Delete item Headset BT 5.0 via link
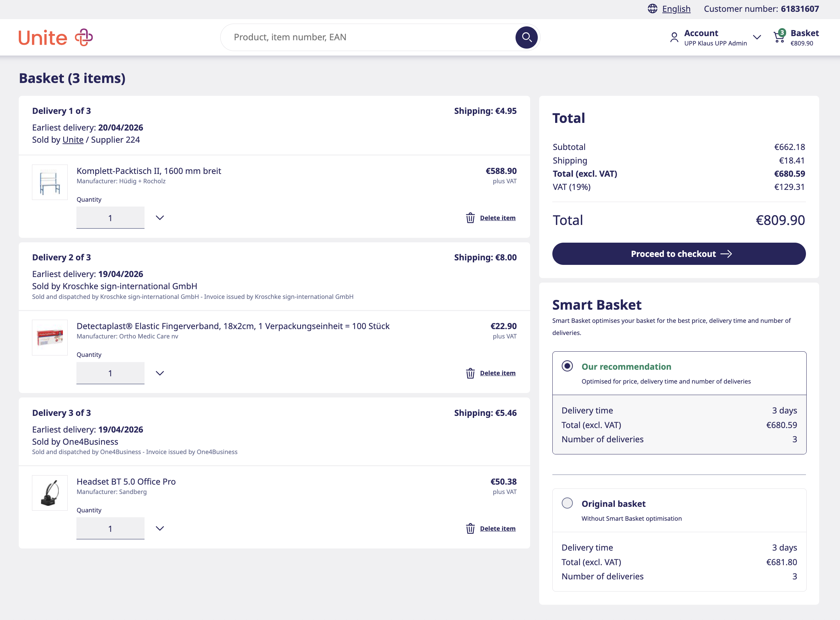 click(x=497, y=528)
